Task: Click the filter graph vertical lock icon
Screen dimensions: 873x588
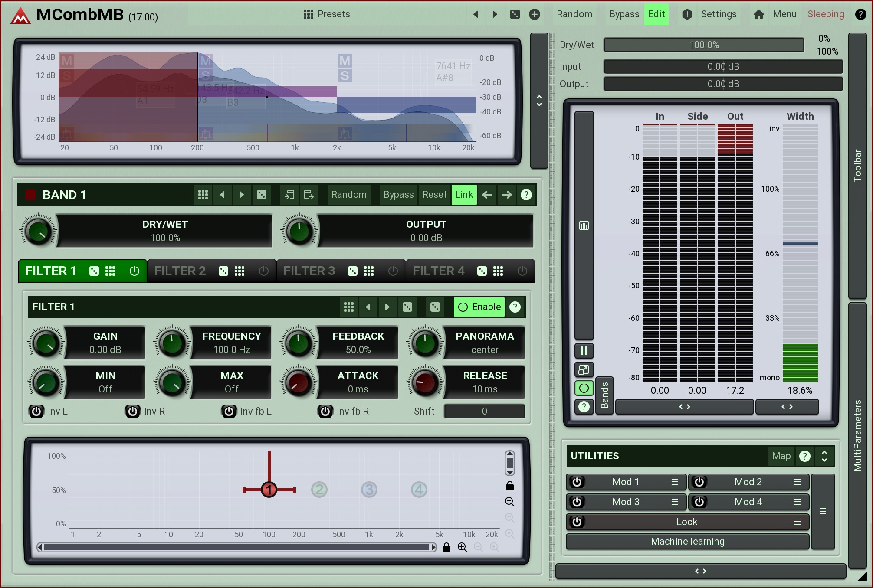Action: tap(509, 486)
